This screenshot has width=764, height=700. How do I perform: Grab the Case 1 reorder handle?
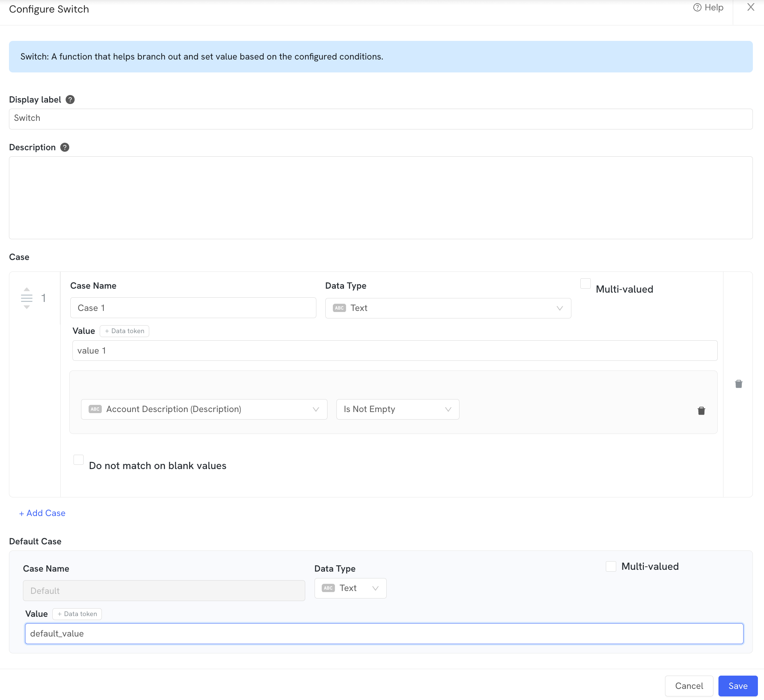(x=27, y=298)
